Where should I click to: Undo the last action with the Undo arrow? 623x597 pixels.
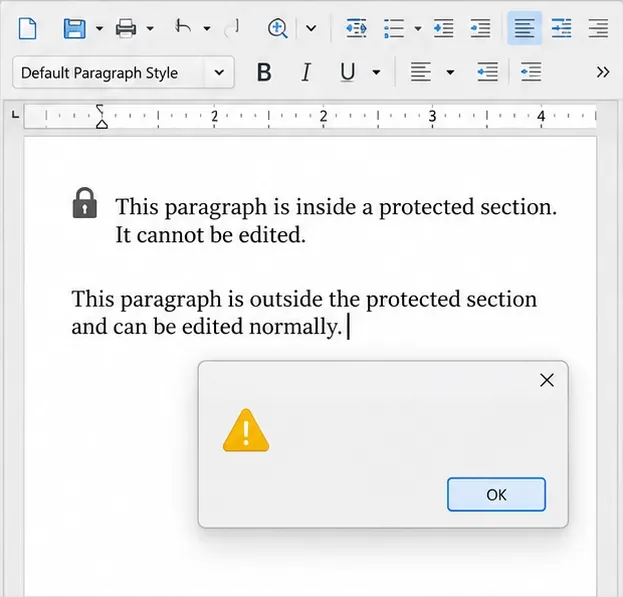tap(183, 27)
